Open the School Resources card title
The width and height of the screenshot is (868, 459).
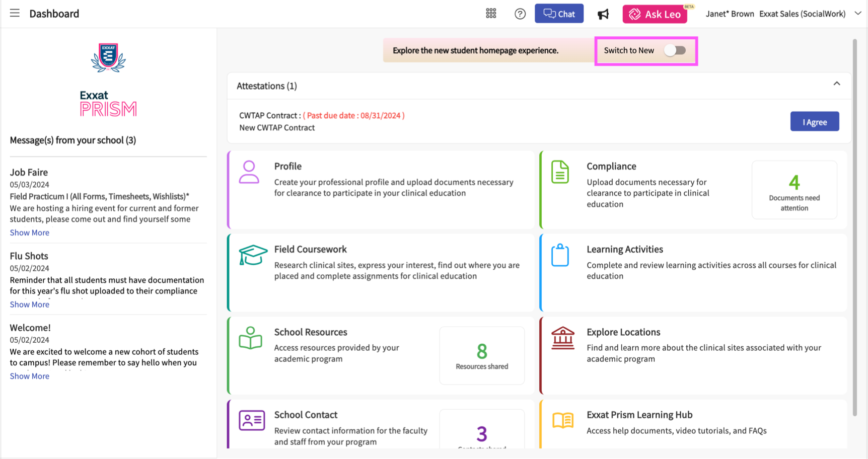tap(311, 332)
